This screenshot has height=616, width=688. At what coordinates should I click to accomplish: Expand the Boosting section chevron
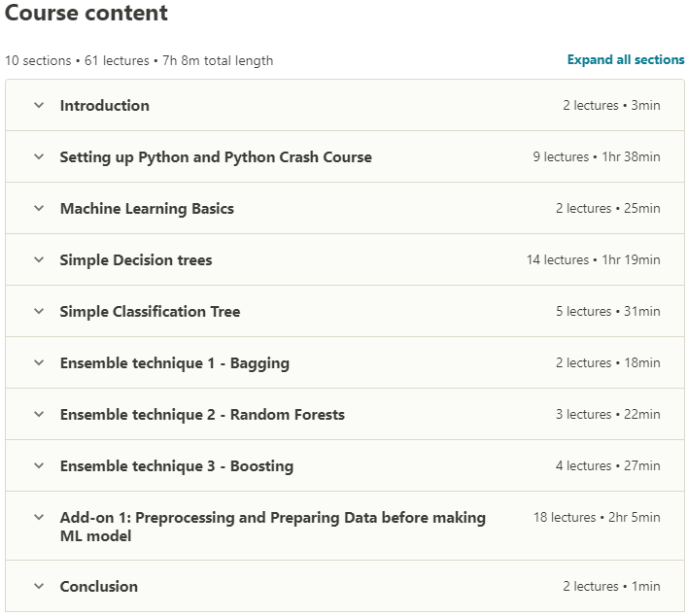pyautogui.click(x=39, y=466)
